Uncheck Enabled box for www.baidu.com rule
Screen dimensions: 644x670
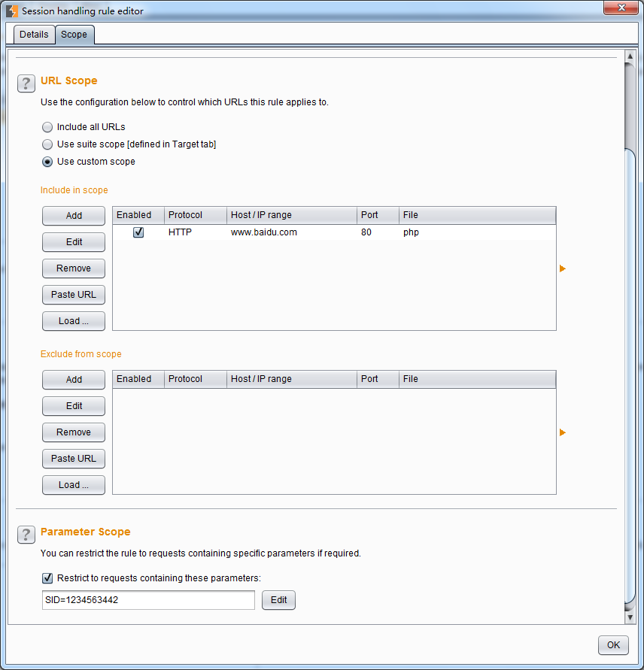[138, 233]
